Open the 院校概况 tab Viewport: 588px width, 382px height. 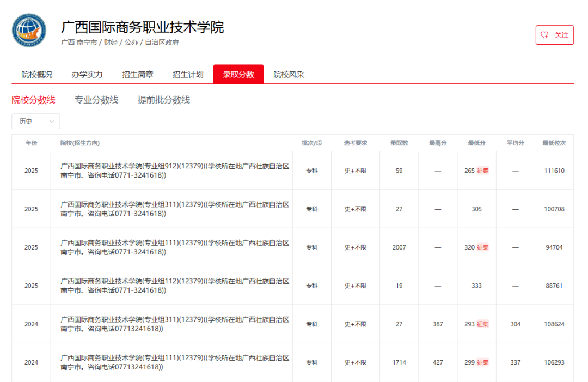click(37, 74)
